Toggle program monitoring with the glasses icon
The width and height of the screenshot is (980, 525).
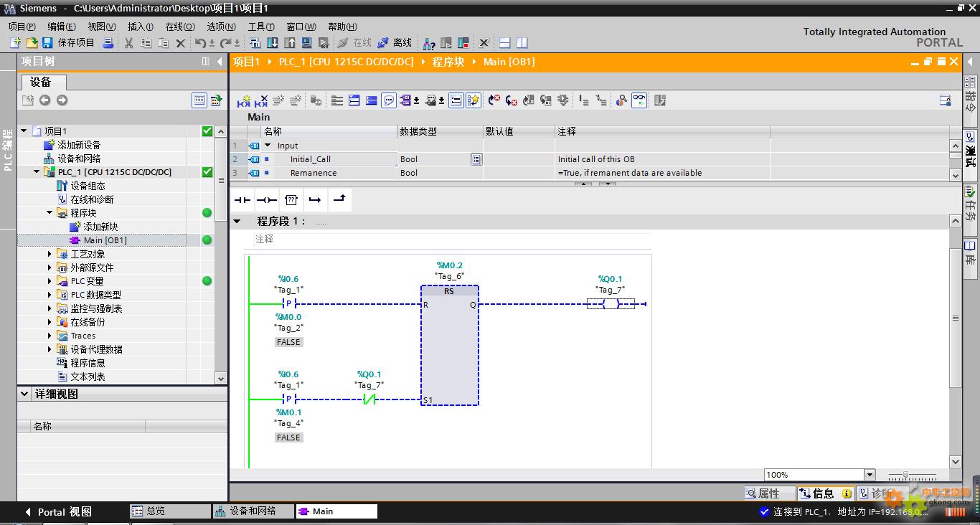coord(639,100)
